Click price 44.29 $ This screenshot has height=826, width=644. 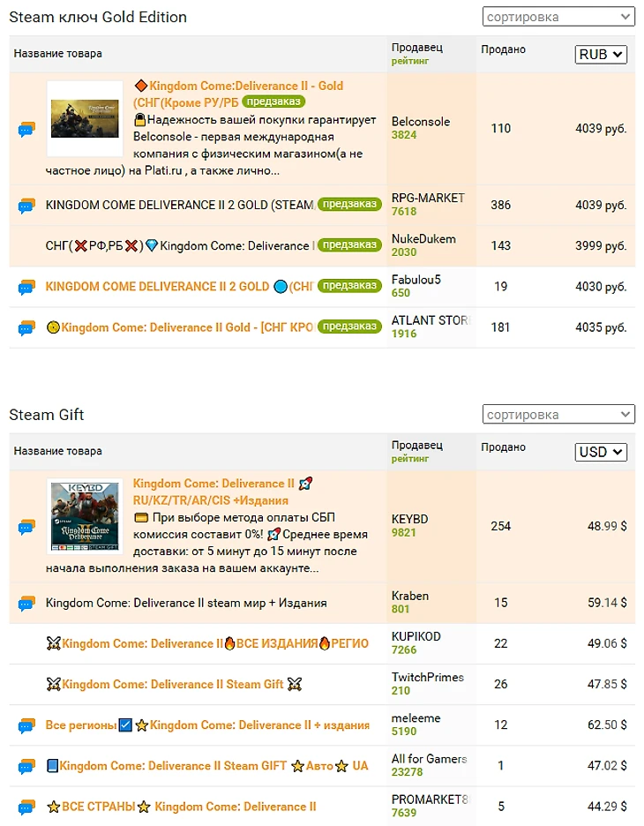click(607, 807)
